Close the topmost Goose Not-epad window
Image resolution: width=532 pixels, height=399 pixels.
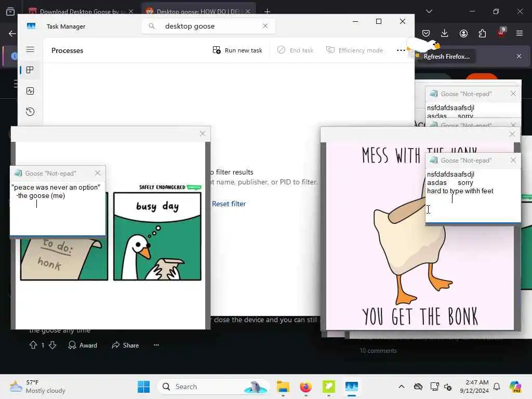(513, 94)
